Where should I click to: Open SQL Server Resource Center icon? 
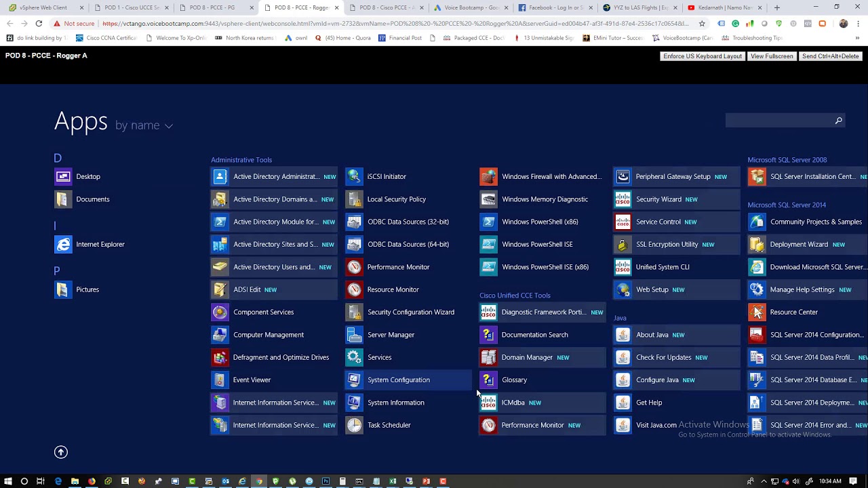[x=757, y=312]
